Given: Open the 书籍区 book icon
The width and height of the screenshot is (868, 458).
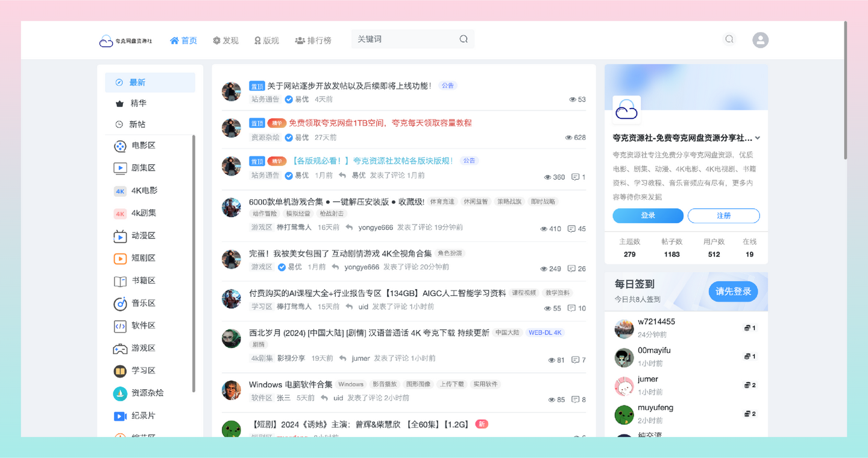Looking at the screenshot, I should click(x=120, y=281).
